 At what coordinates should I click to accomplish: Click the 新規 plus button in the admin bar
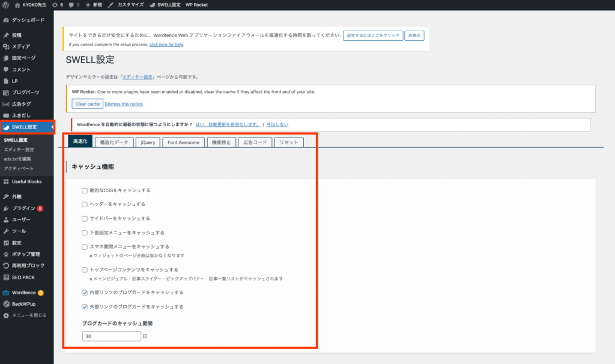click(x=94, y=5)
